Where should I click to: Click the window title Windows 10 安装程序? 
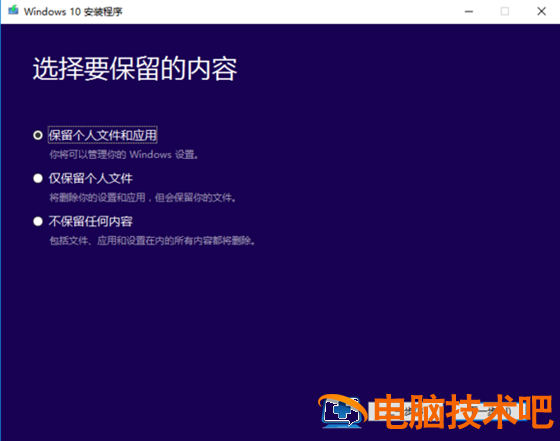[73, 11]
